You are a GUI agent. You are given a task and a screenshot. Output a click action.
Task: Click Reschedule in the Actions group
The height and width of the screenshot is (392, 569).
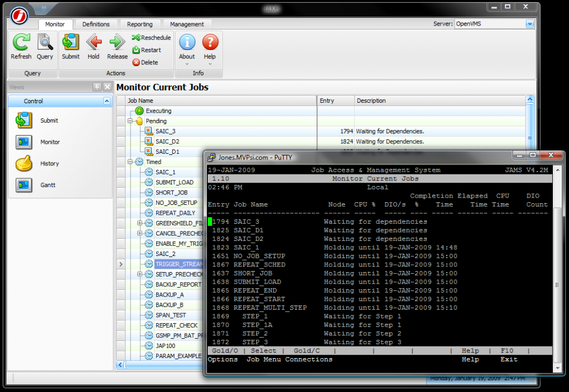click(x=151, y=38)
